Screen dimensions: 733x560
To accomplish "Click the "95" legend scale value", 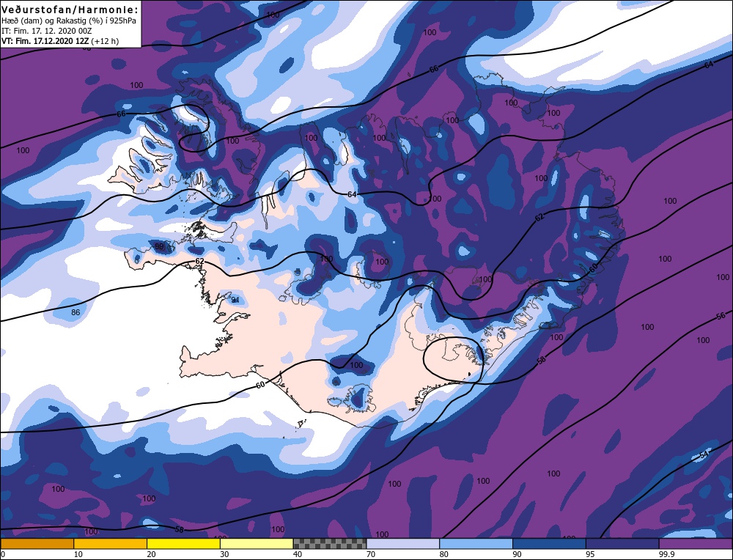I will [590, 554].
